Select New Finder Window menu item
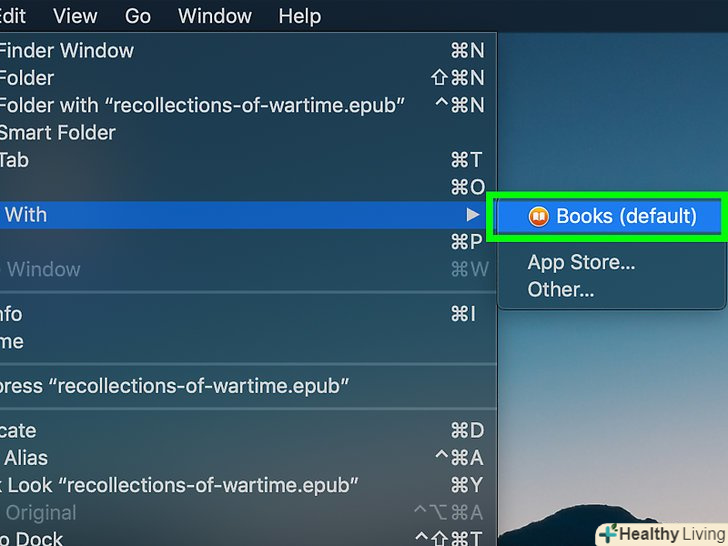Viewport: 728px width, 546px height. coord(66,50)
